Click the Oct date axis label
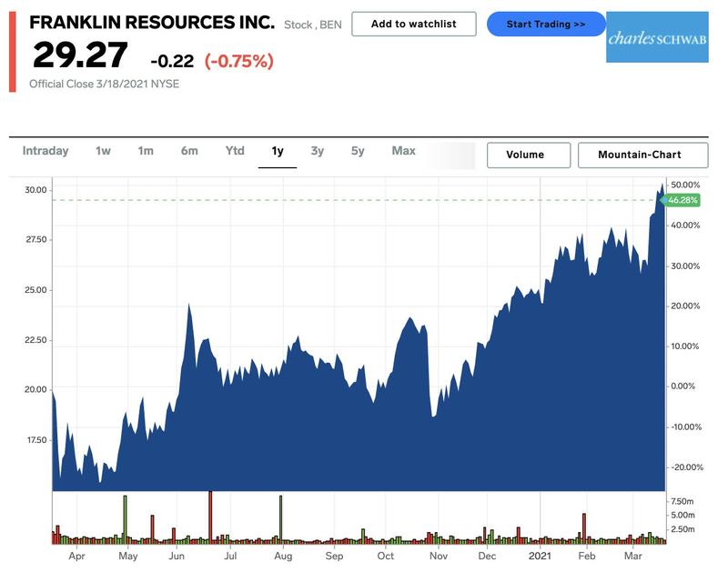This screenshot has width=728, height=572. 385,557
